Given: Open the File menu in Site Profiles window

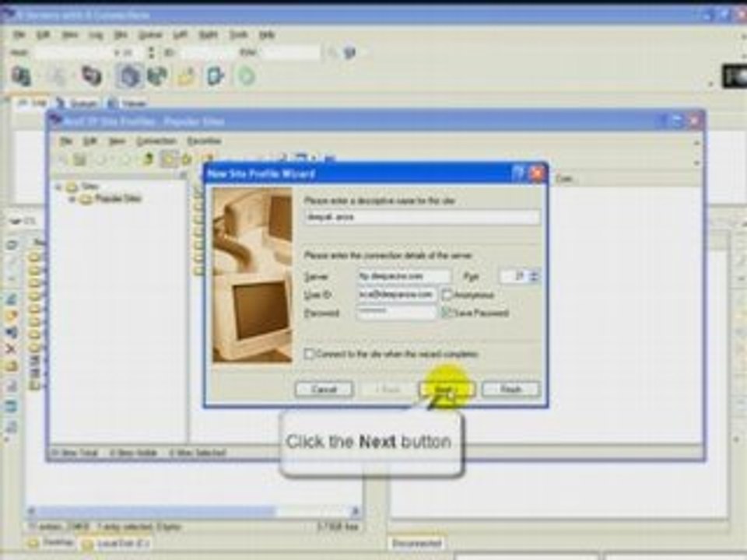Looking at the screenshot, I should click(x=66, y=141).
